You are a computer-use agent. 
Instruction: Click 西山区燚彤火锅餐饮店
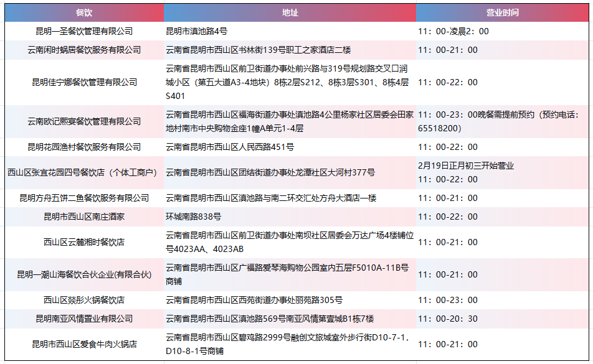[85, 300]
